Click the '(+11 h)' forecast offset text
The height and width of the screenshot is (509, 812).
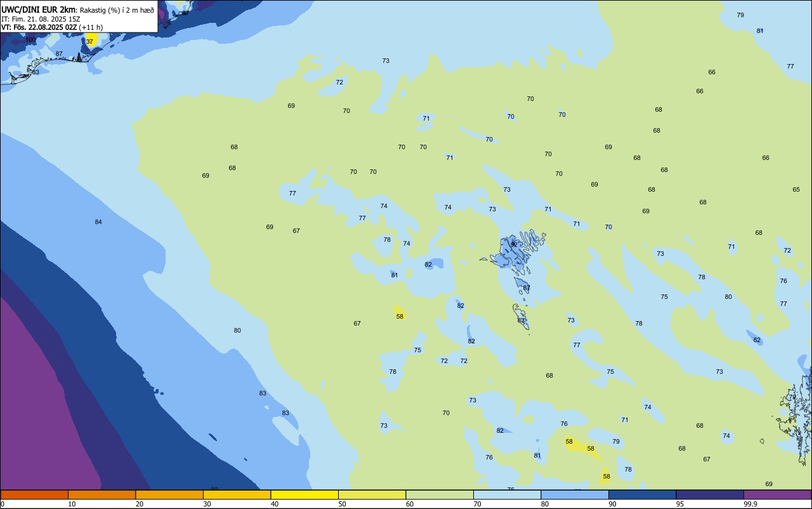coord(91,27)
